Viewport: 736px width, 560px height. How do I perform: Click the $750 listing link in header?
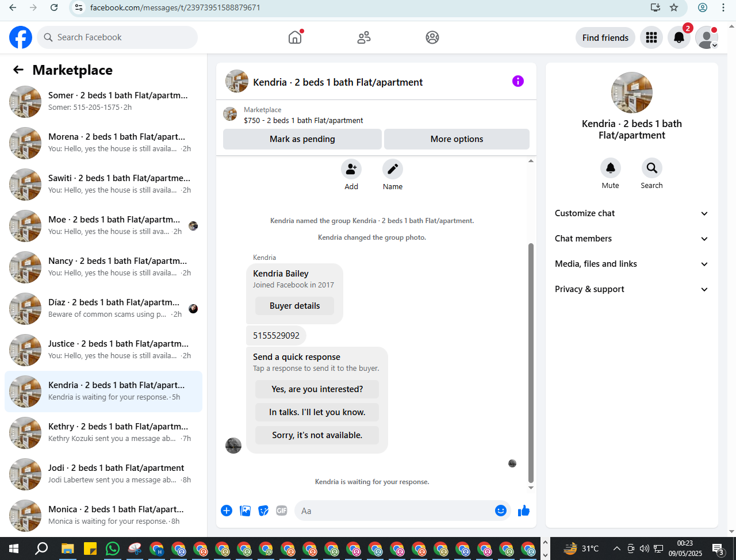coord(304,121)
